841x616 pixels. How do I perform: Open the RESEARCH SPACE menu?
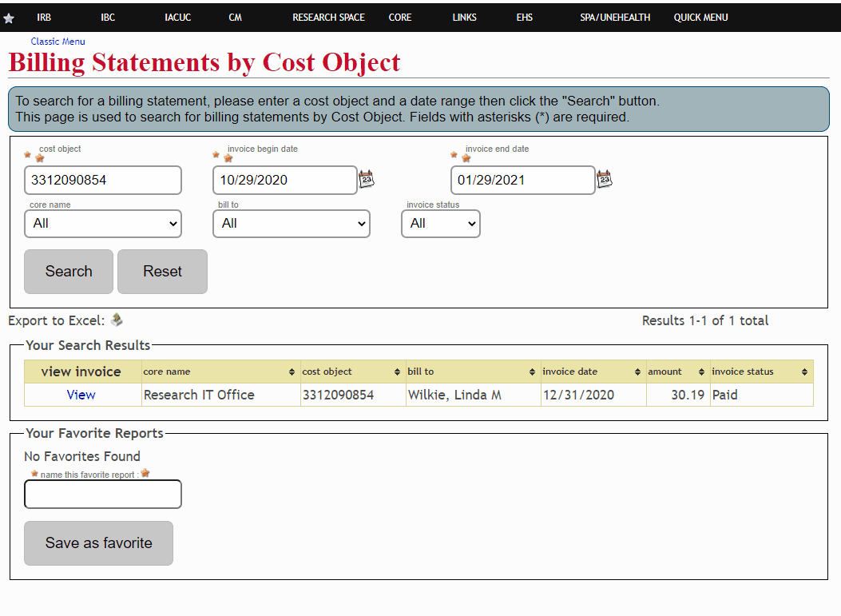tap(328, 18)
